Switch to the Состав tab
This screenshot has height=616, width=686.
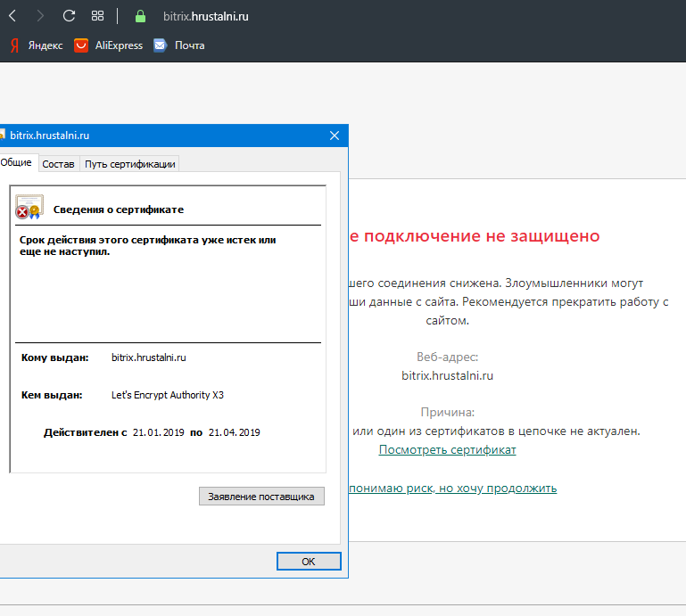pos(58,164)
